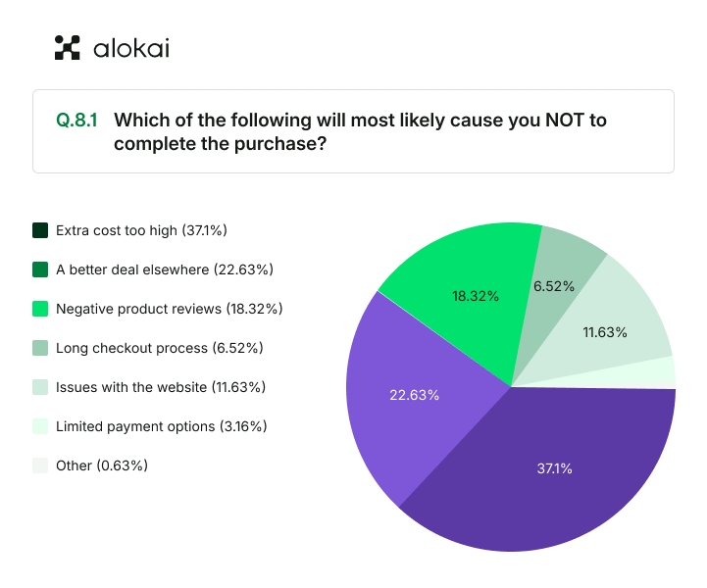
Task: Click the alokai logo icon
Action: pyautogui.click(x=67, y=47)
